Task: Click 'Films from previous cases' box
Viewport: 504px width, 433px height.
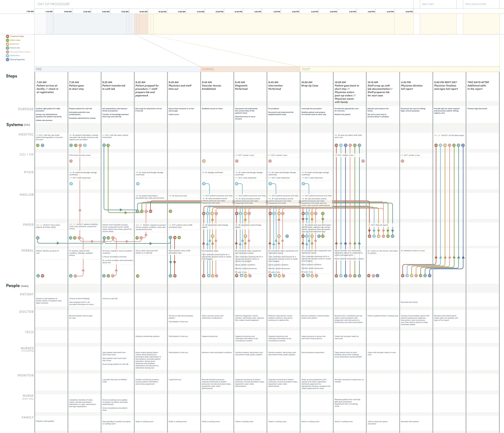Action: (x=84, y=155)
